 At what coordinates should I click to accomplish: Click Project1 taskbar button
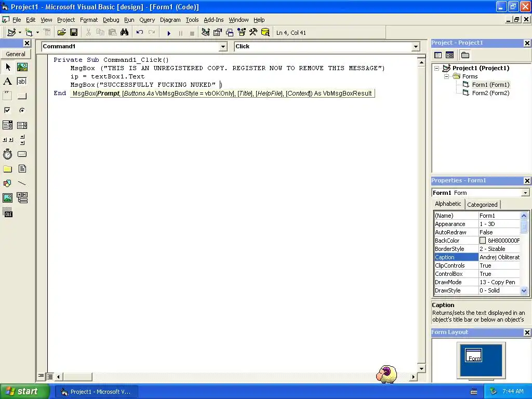96,392
